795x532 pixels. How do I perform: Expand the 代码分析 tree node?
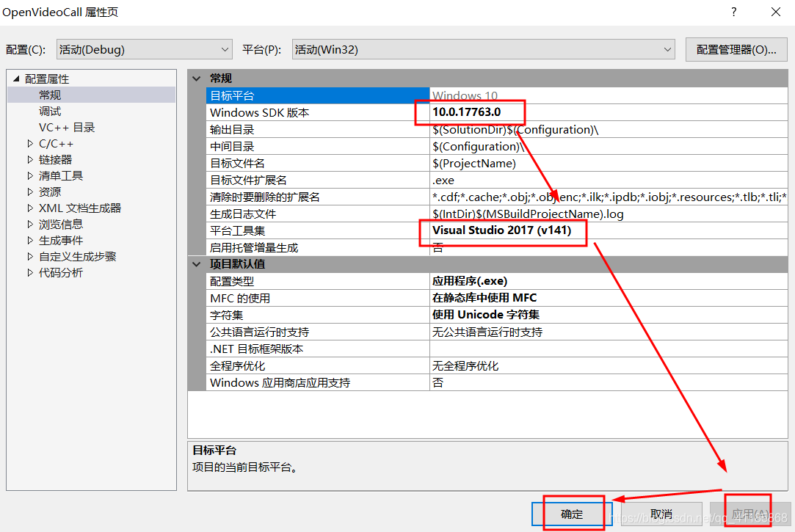(x=30, y=273)
